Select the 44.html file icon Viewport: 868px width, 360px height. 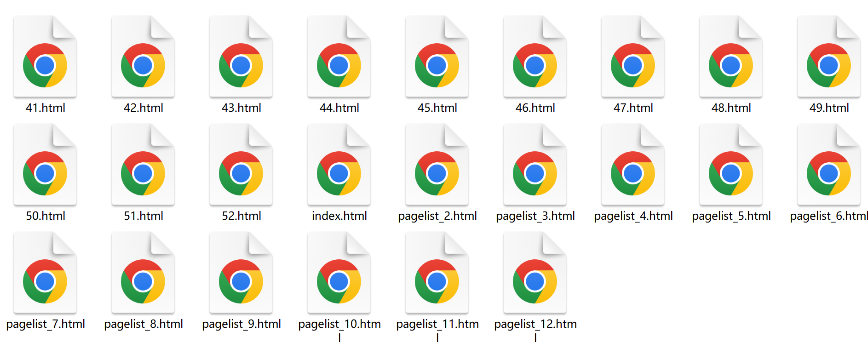(x=339, y=57)
